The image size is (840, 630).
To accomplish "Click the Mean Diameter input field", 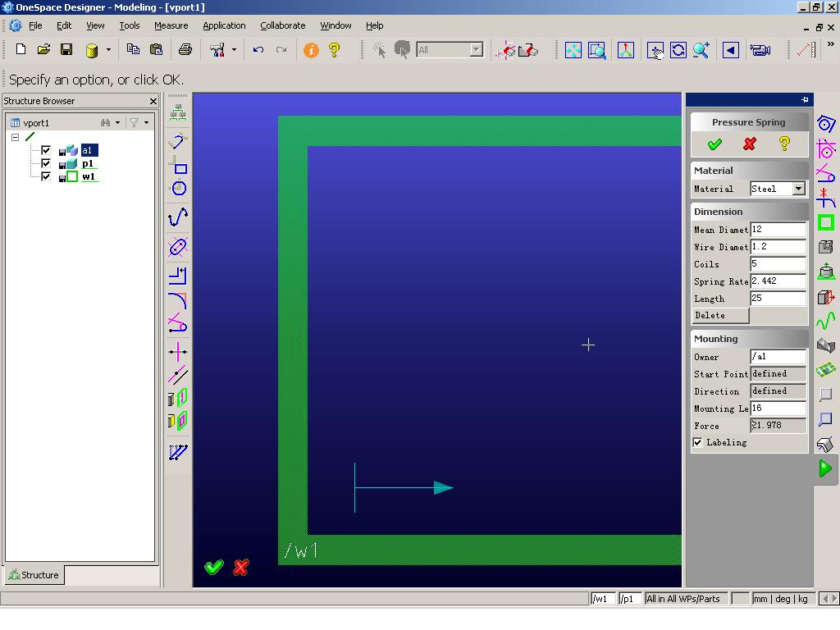I will [x=778, y=230].
